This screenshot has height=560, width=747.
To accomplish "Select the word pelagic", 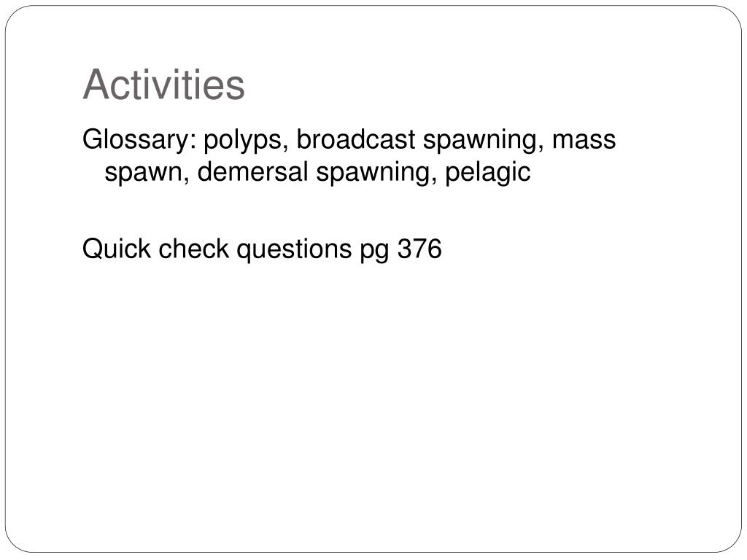I will (487, 172).
